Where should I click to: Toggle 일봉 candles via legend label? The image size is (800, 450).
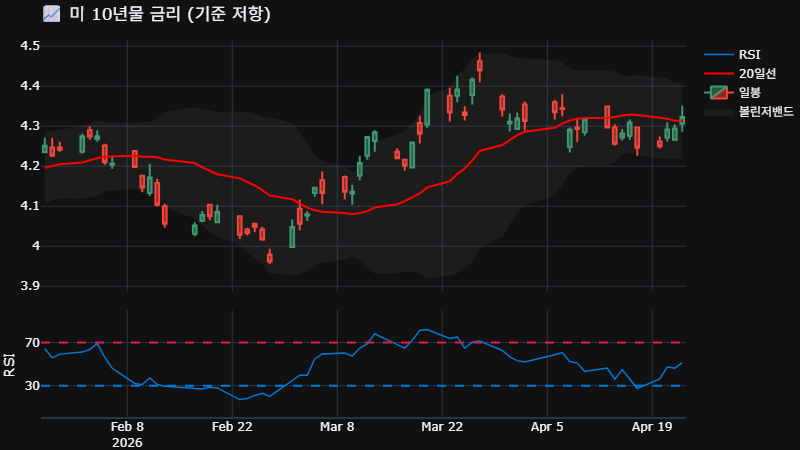(x=751, y=92)
